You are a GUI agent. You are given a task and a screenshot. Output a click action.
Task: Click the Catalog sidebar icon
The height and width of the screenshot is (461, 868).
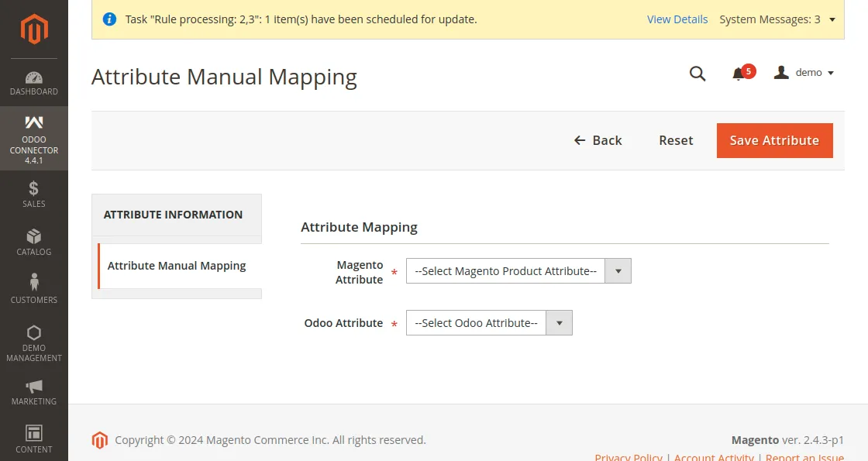(34, 242)
